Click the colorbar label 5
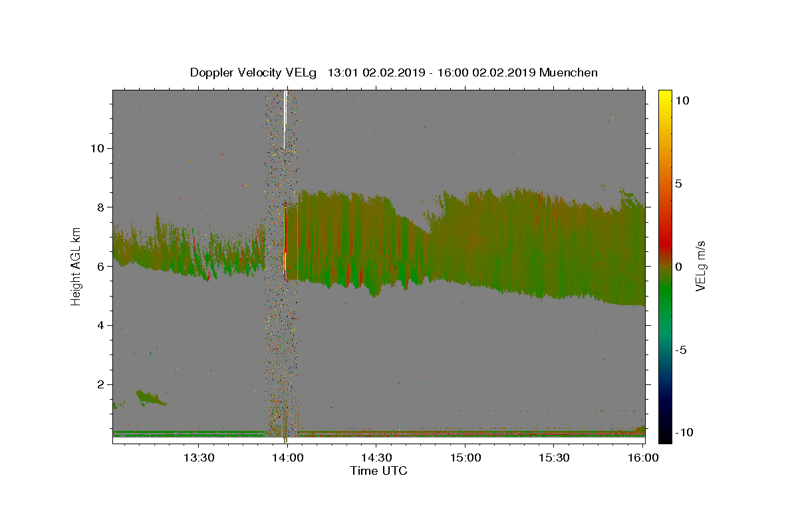Screen dimensions: 798x532 pos(678,184)
